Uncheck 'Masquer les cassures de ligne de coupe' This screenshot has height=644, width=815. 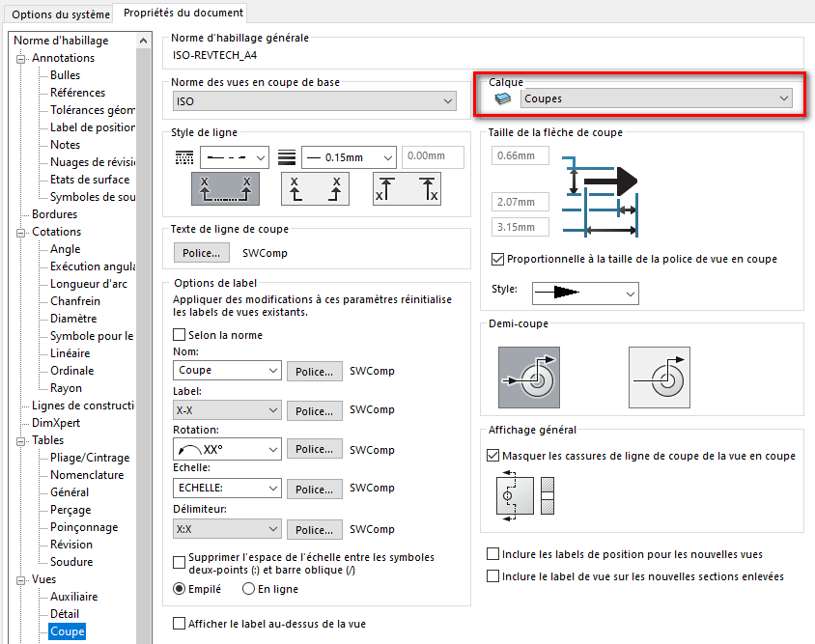tap(493, 456)
